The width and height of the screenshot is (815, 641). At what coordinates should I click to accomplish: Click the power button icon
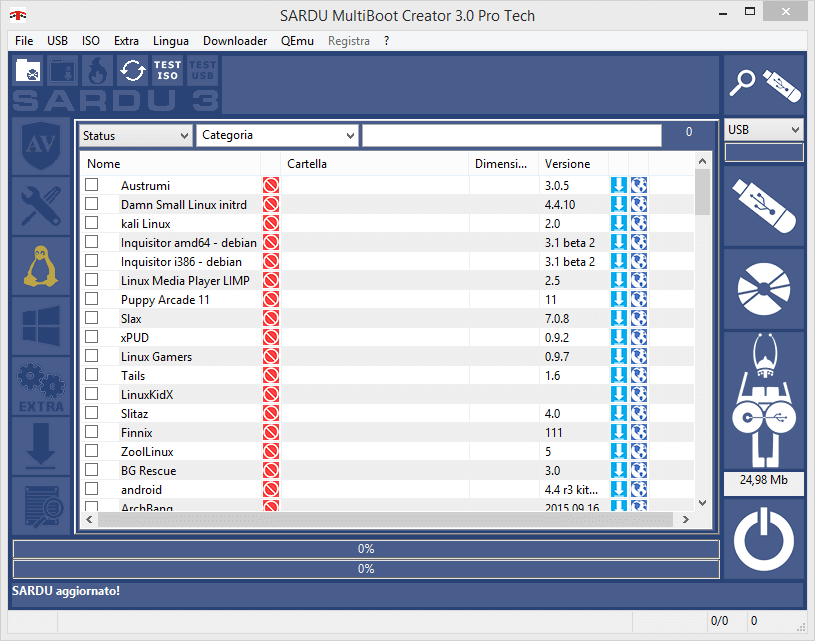764,539
